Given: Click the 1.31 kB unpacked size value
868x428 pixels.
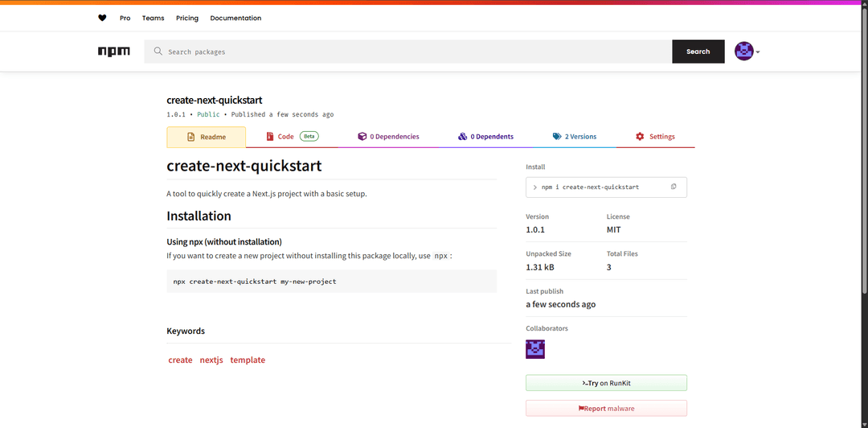Looking at the screenshot, I should pos(540,267).
